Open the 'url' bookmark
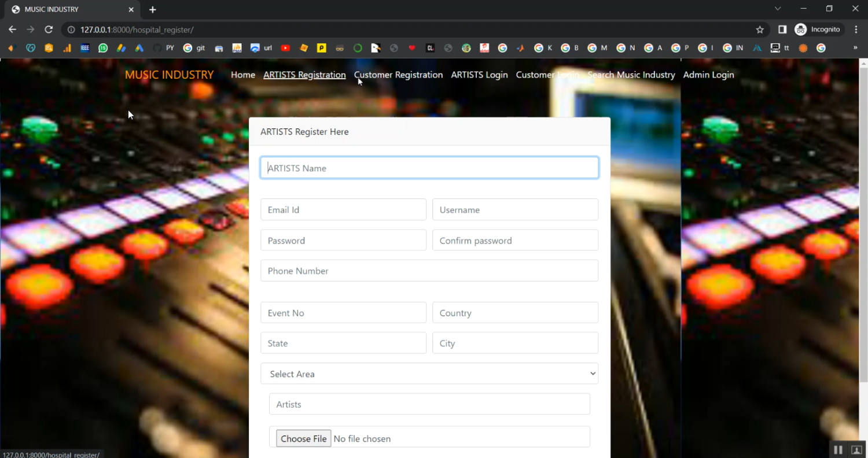 [x=262, y=48]
